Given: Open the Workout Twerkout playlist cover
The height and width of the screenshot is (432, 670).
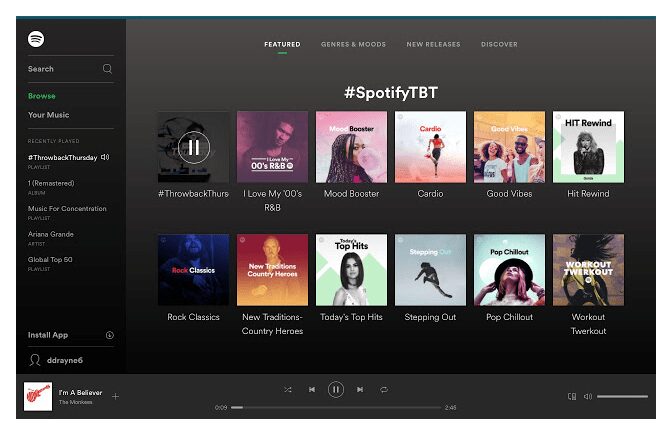Looking at the screenshot, I should [x=588, y=270].
